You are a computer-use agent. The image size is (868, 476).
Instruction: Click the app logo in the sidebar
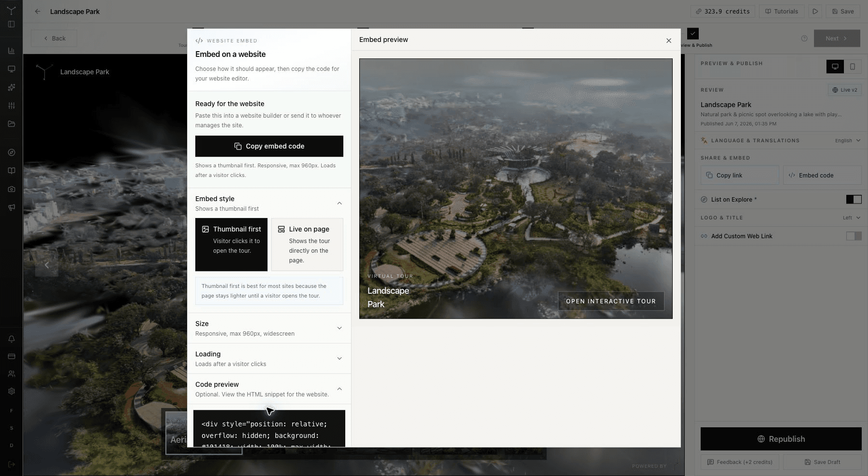pyautogui.click(x=11, y=10)
